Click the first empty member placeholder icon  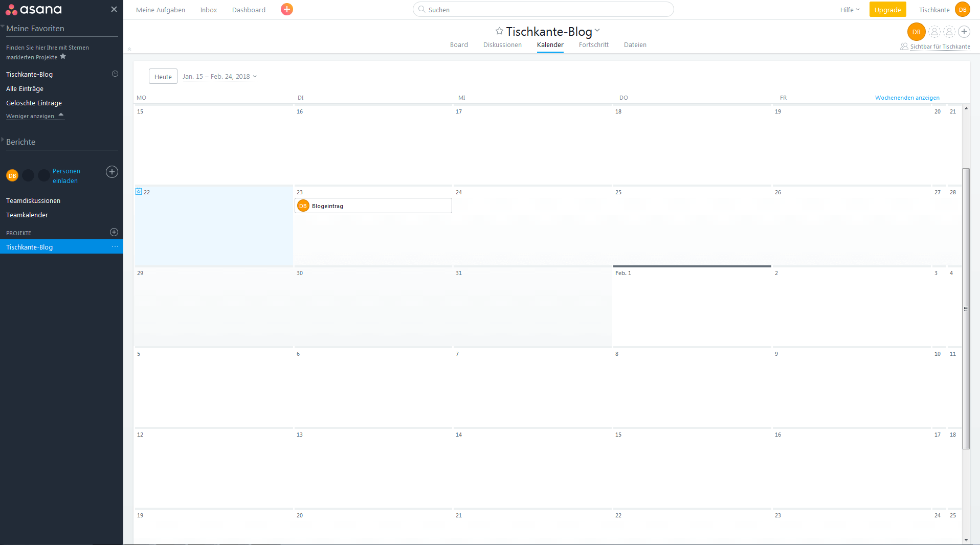934,32
